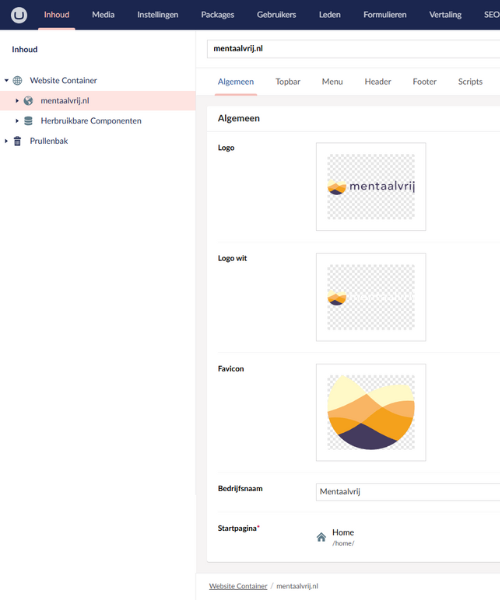Image resolution: width=500 pixels, height=600 pixels.
Task: Click the Website Container globe icon
Action: tap(18, 80)
